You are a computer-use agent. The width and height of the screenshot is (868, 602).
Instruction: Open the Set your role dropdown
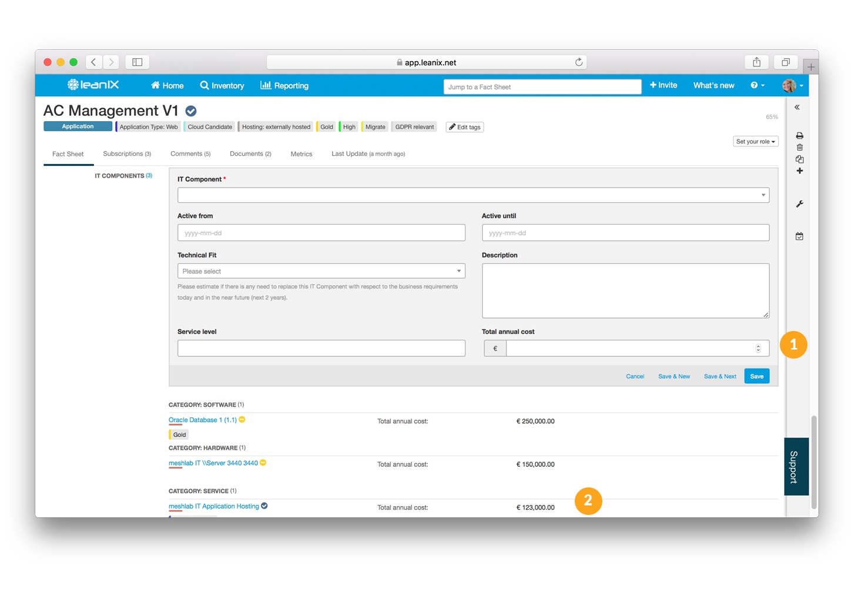(756, 142)
